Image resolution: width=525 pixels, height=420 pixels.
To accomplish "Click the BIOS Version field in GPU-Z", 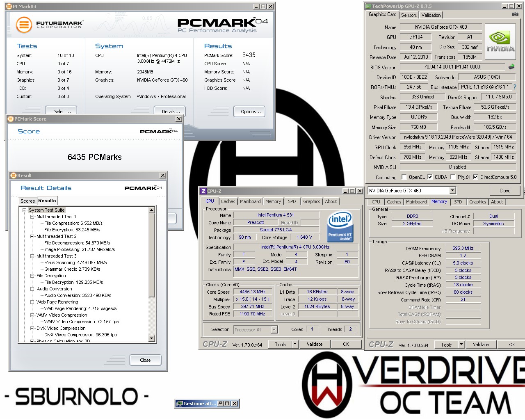I will coord(452,67).
